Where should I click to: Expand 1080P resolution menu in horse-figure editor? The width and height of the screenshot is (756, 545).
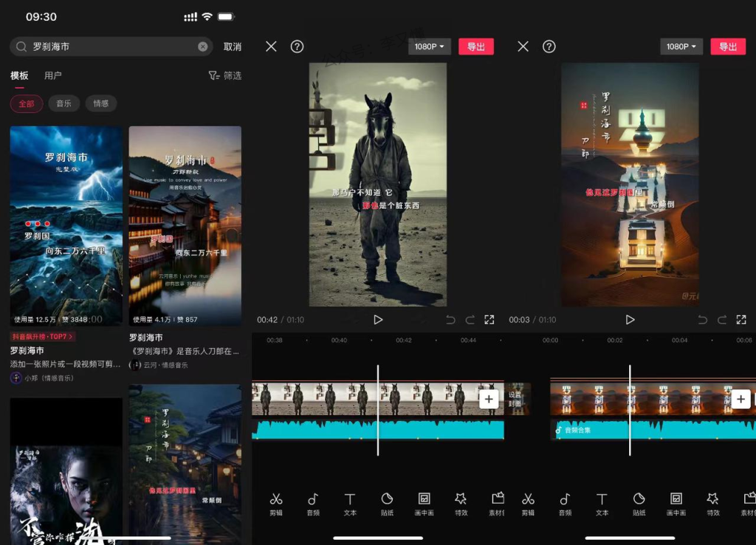click(430, 47)
